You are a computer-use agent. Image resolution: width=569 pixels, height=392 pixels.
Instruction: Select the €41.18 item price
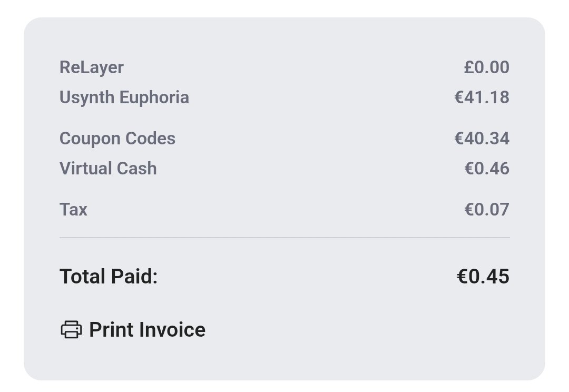[482, 97]
